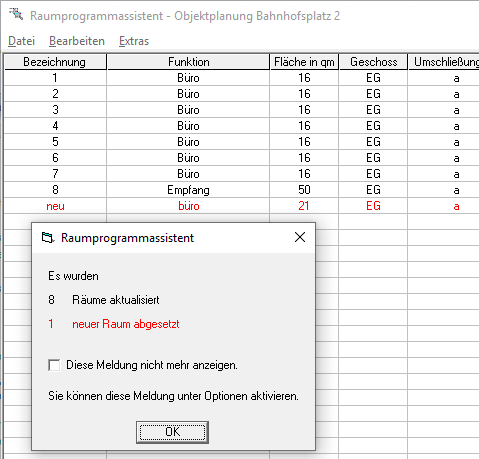The image size is (479, 459).
Task: Confirm the message with the OK button
Action: (x=172, y=432)
